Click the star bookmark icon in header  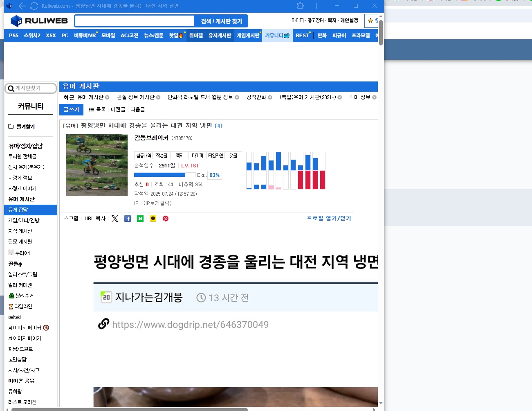pos(370,21)
